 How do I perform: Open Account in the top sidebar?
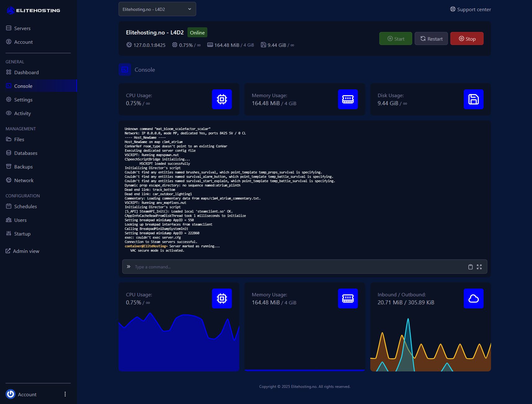[x=23, y=42]
